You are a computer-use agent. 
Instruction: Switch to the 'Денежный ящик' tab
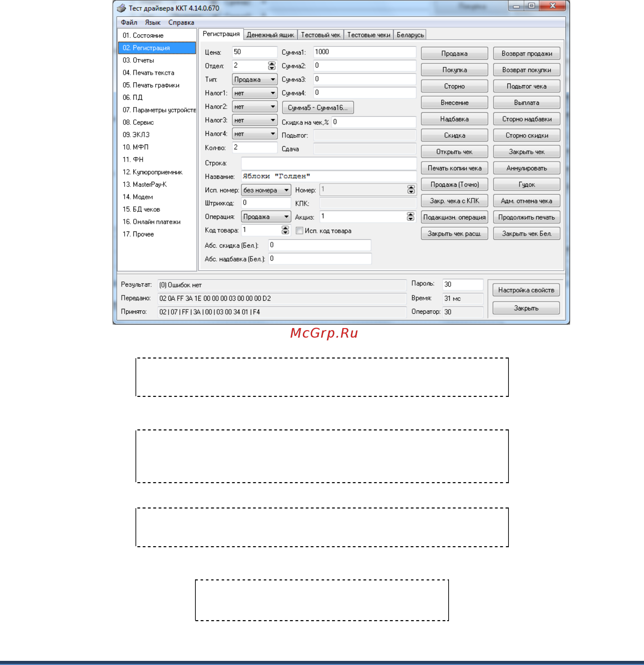click(x=270, y=35)
